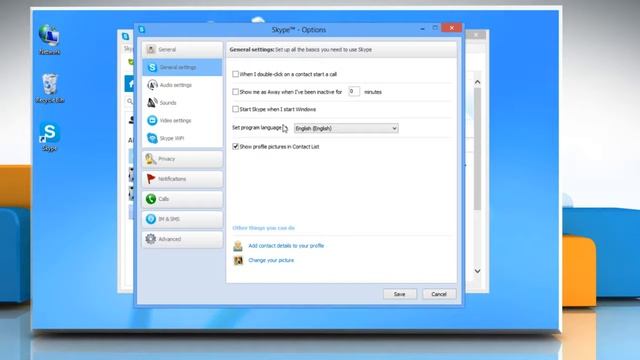This screenshot has width=640, height=360.
Task: Click the Save button
Action: point(400,294)
